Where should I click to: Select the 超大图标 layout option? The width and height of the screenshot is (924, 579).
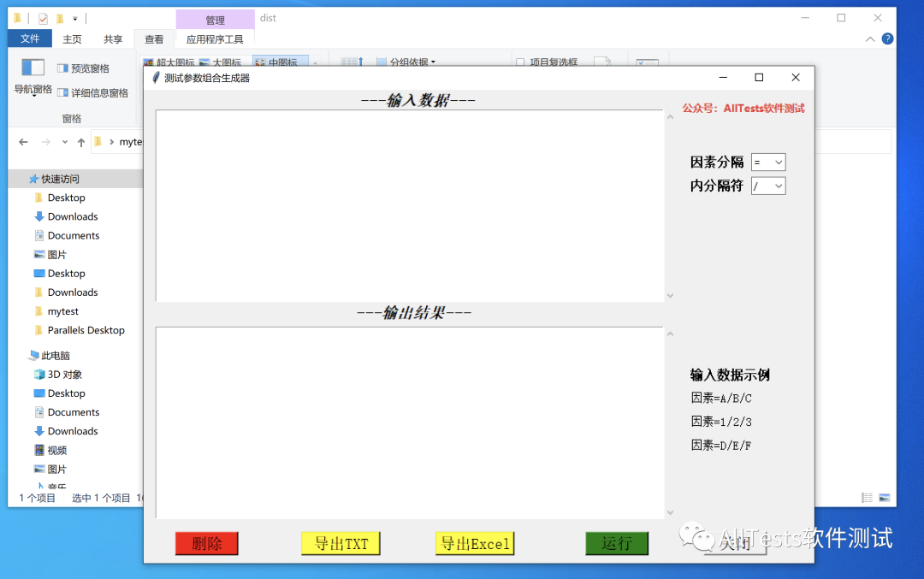pos(169,62)
